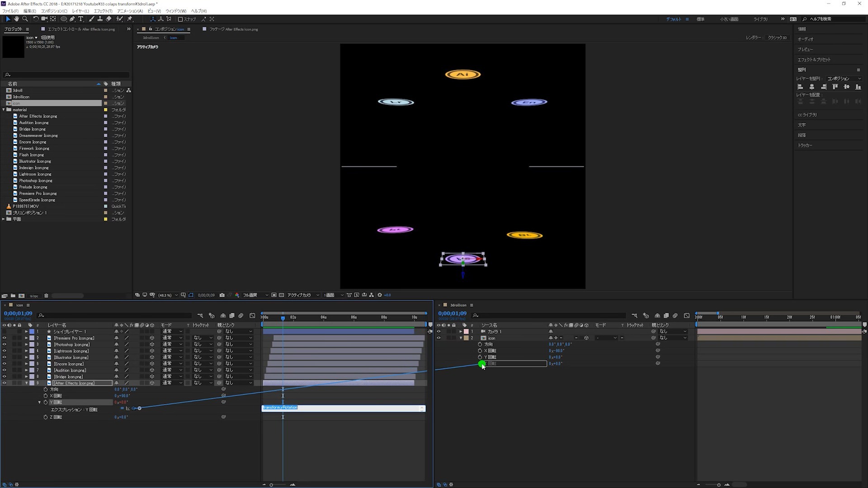
Task: Open Graph Editor in icon timeline
Action: (252, 315)
